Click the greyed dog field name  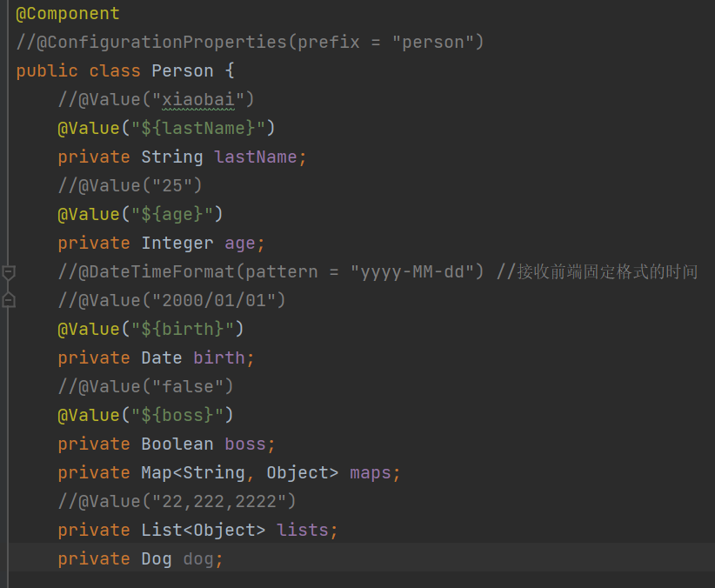[198, 559]
